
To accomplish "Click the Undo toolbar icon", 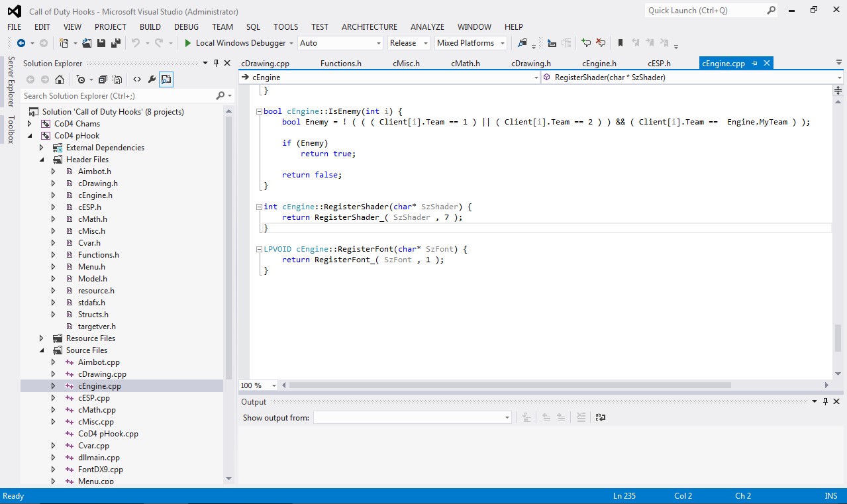I will (x=135, y=43).
